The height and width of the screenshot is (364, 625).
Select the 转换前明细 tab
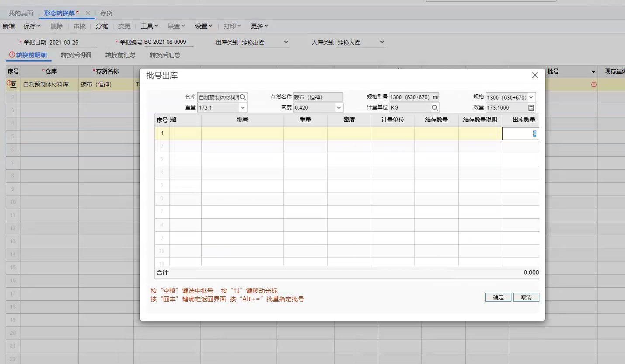pos(28,55)
